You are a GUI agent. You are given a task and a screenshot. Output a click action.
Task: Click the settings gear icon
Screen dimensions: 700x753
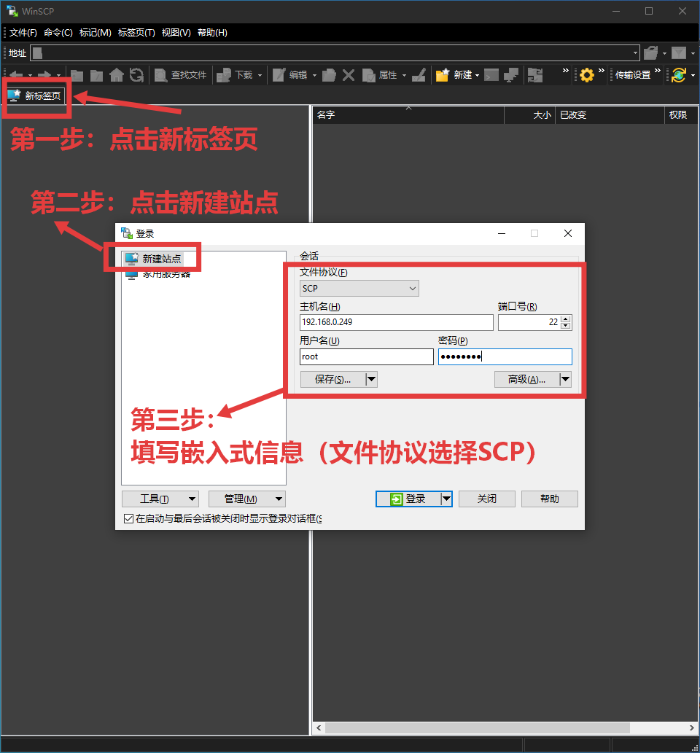(x=586, y=74)
